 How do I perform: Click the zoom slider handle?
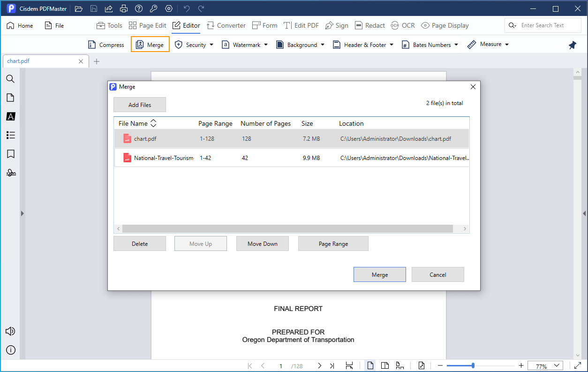(473, 366)
